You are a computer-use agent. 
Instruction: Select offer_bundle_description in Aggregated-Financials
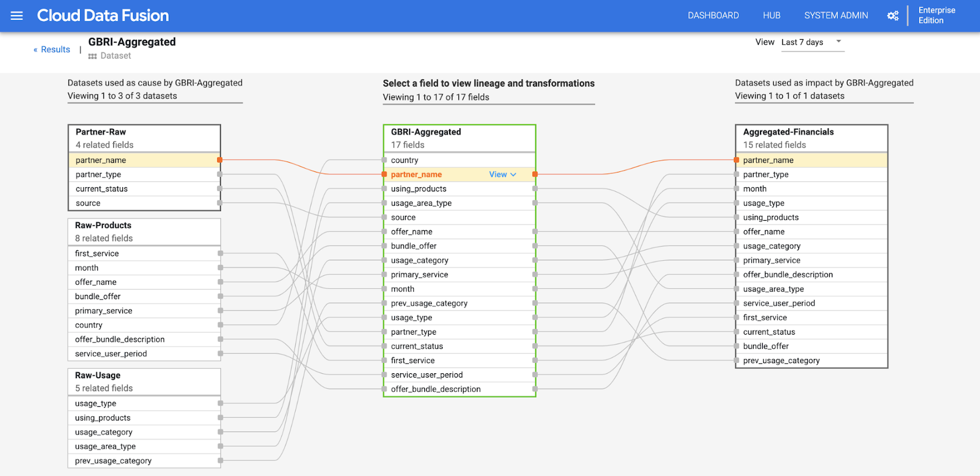point(812,275)
